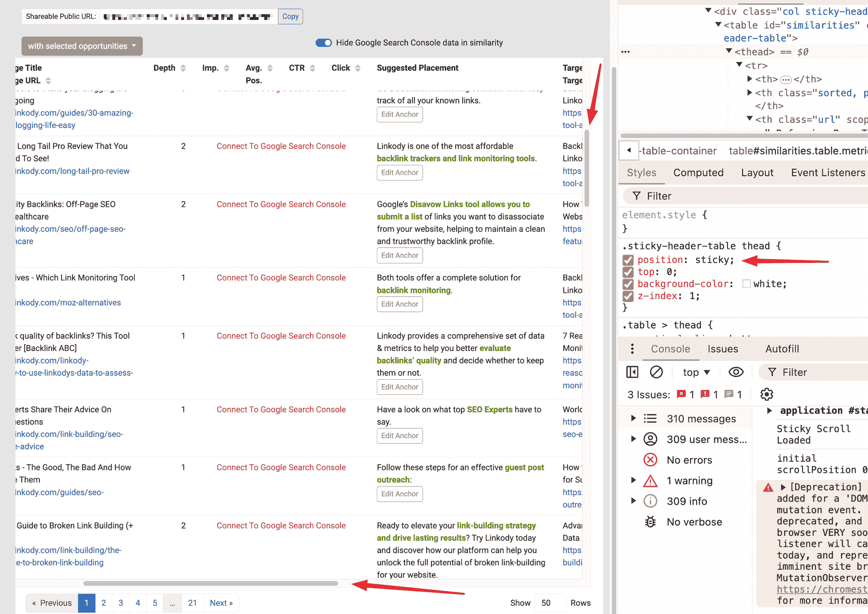Expand 310 messages group
Screen dimensions: 868x614
coord(633,418)
